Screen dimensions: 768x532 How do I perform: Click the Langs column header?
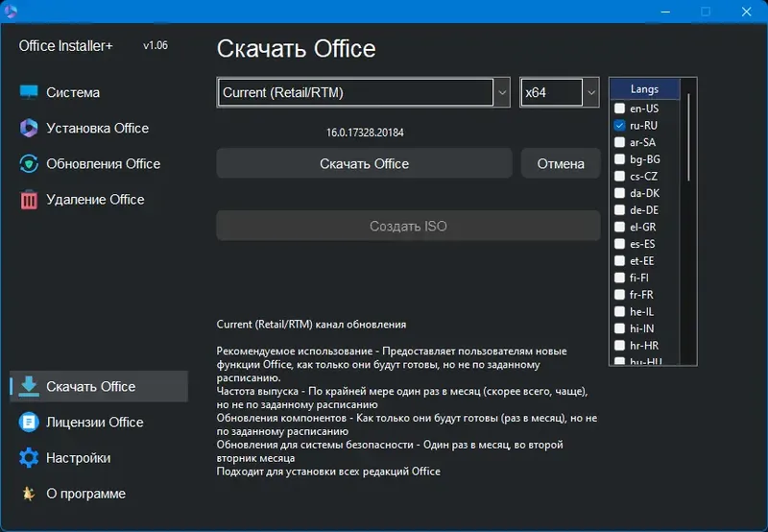(644, 89)
